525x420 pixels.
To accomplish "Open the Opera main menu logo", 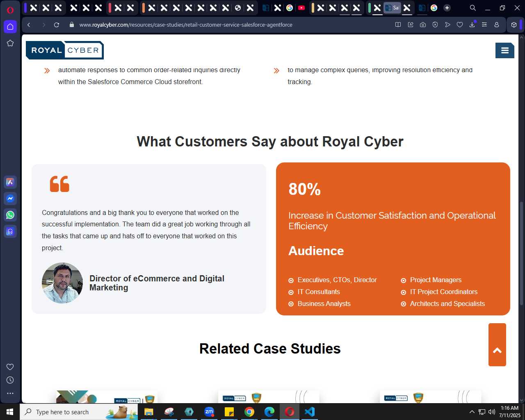I will pos(10,10).
